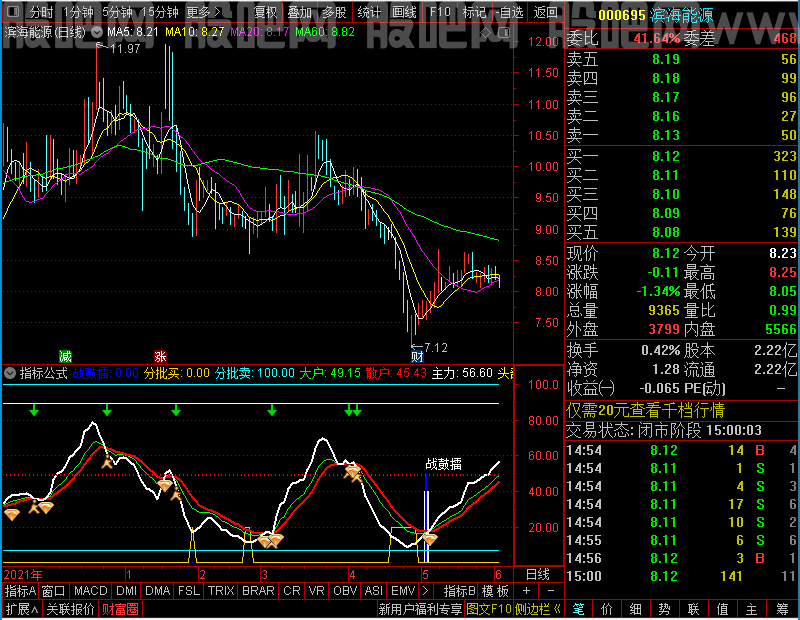
Task: Zoom in the chart with the + button
Action: [x=527, y=591]
